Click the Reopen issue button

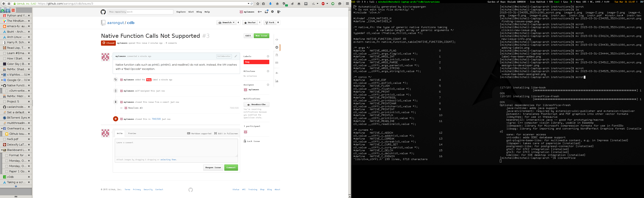click(x=213, y=167)
